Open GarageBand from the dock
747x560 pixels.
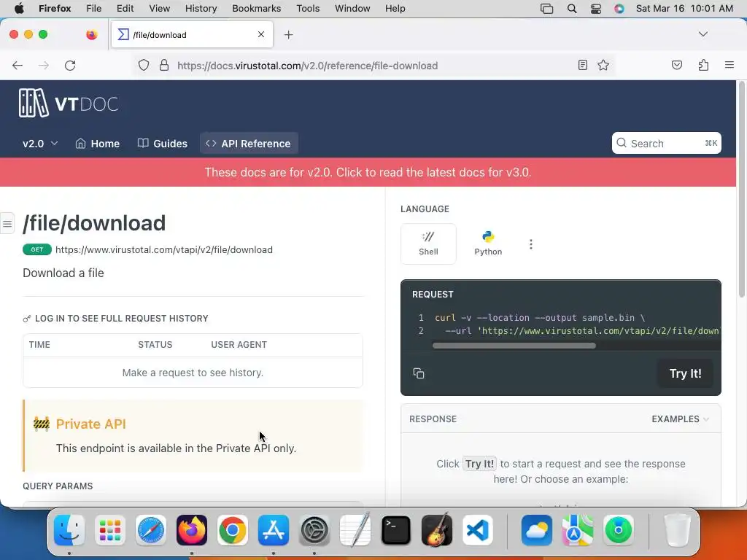[437, 530]
